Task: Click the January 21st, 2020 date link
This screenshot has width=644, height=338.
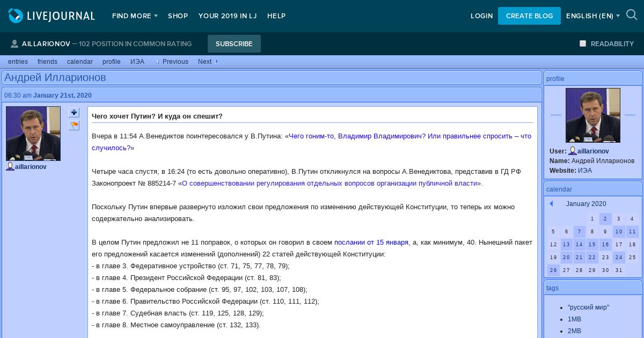Action: pyautogui.click(x=62, y=95)
